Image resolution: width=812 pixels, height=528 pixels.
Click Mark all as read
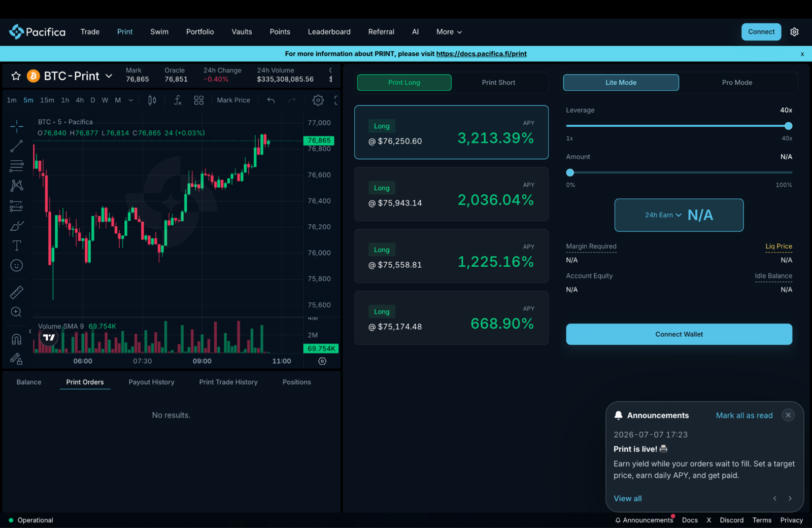tap(744, 415)
